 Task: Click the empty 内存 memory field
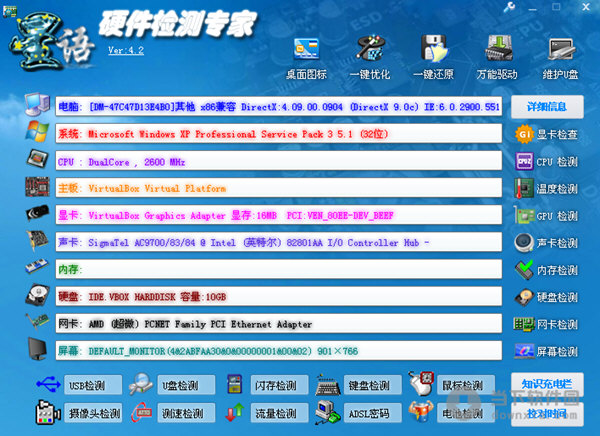279,269
